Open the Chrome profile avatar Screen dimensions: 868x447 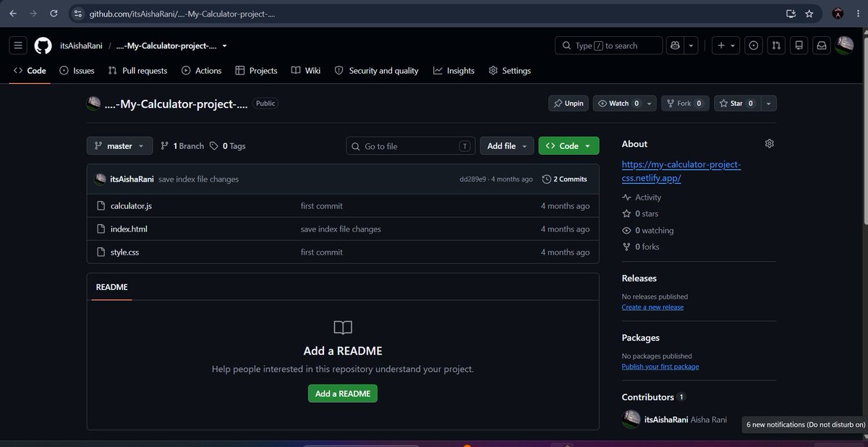pos(838,14)
